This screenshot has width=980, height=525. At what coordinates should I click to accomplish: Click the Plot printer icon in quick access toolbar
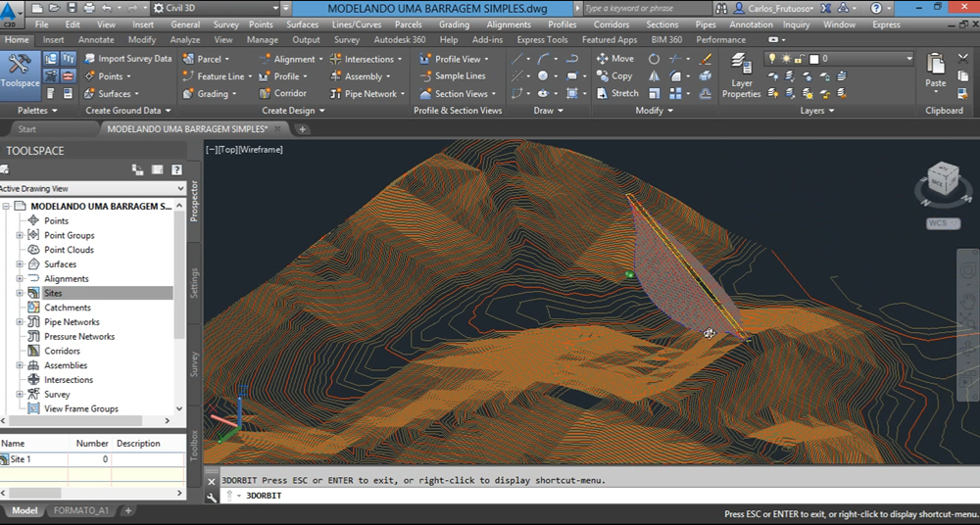pos(89,8)
